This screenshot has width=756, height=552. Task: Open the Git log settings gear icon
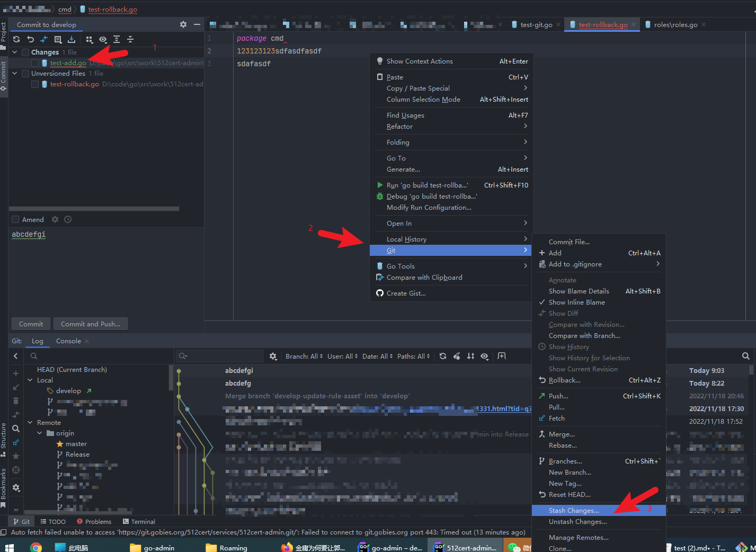(x=273, y=357)
